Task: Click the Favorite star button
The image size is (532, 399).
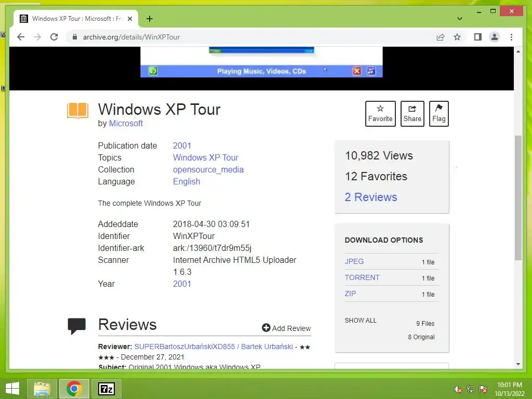Action: (x=380, y=114)
